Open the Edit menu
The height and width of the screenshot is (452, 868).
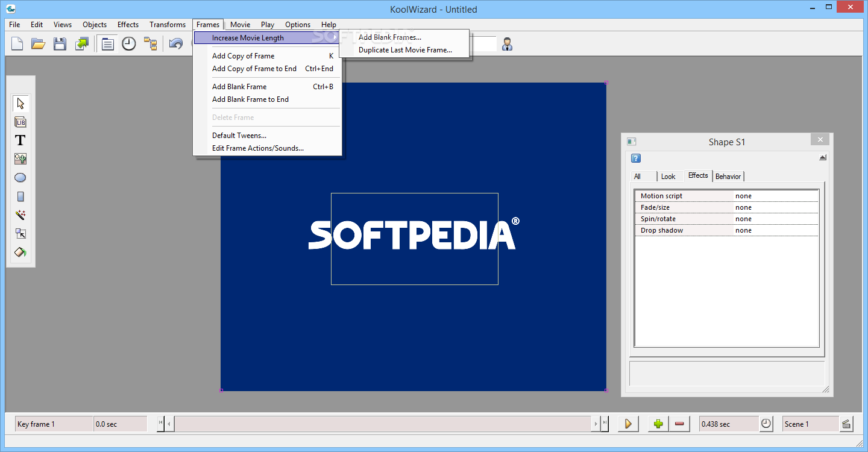(37, 25)
